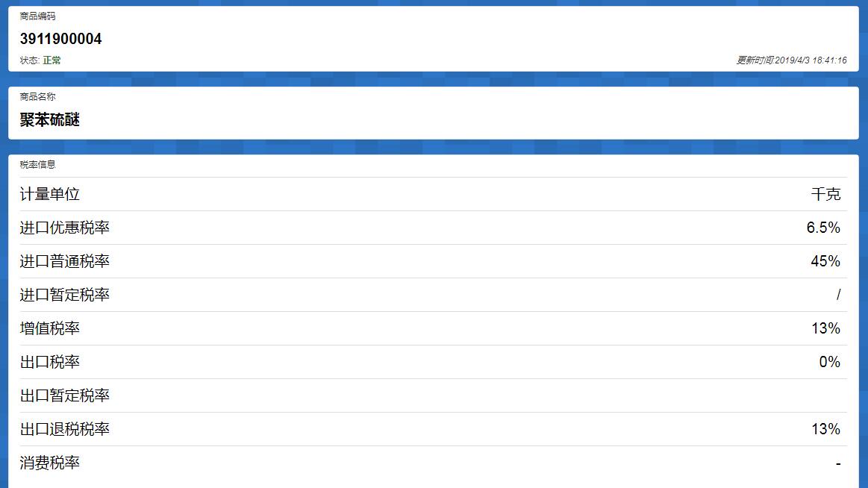Click the 0% export tax rate value
This screenshot has height=488, width=868.
point(829,362)
